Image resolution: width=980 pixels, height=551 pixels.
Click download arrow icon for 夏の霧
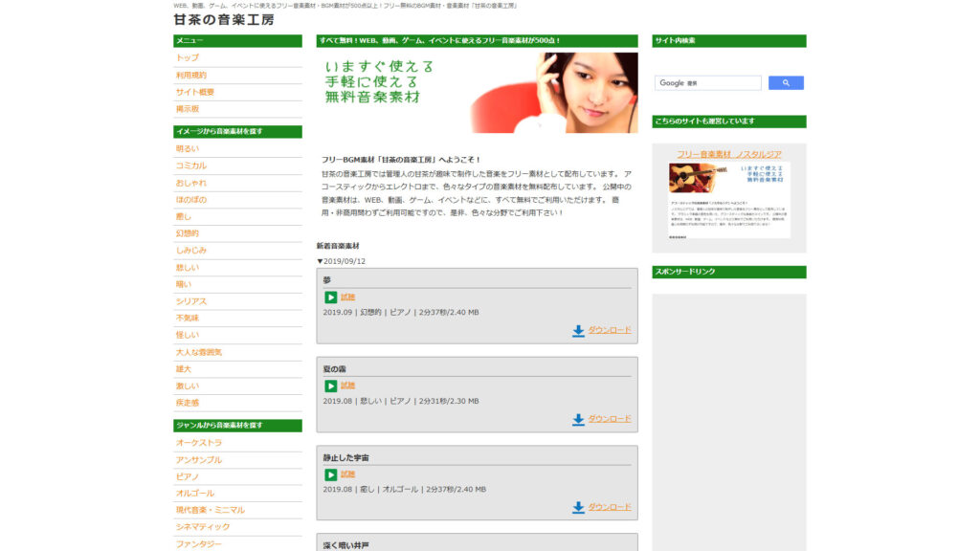point(578,419)
